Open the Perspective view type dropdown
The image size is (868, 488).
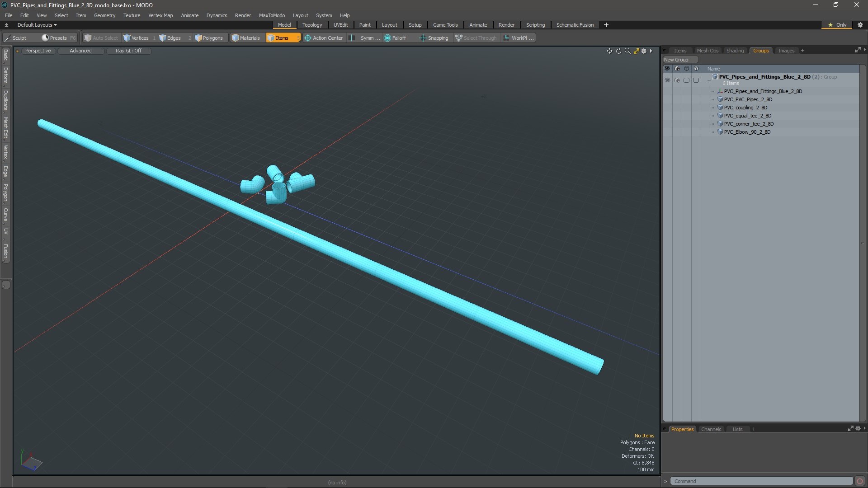coord(38,51)
